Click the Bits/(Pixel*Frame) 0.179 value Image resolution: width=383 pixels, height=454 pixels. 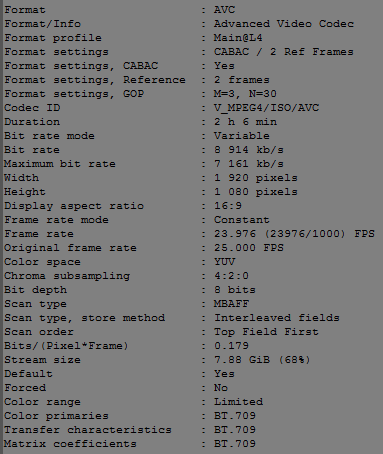point(231,346)
